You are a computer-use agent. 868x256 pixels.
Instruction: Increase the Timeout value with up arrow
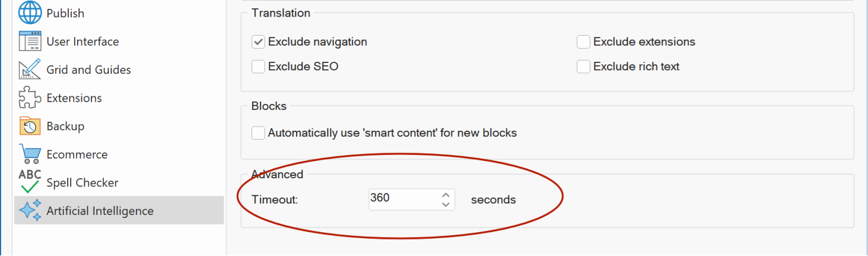pos(446,195)
